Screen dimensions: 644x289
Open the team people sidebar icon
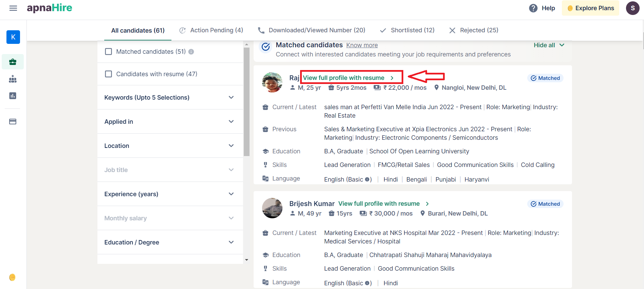(x=13, y=79)
